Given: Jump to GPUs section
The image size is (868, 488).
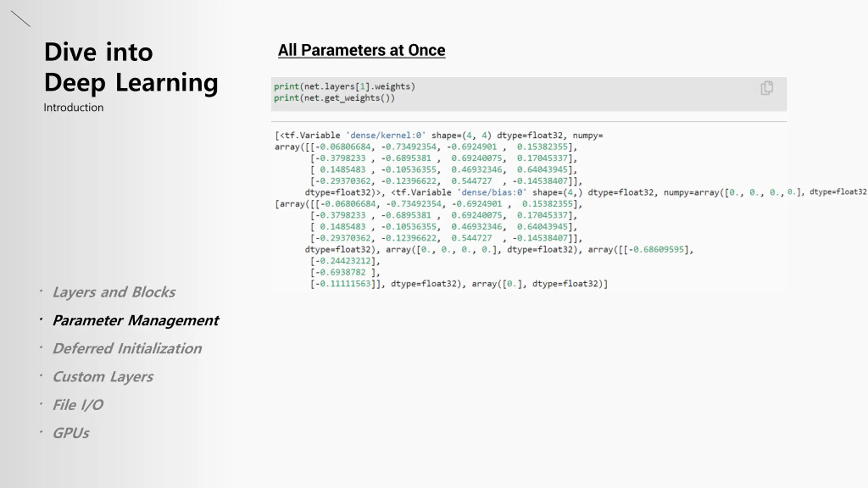Looking at the screenshot, I should pyautogui.click(x=71, y=433).
